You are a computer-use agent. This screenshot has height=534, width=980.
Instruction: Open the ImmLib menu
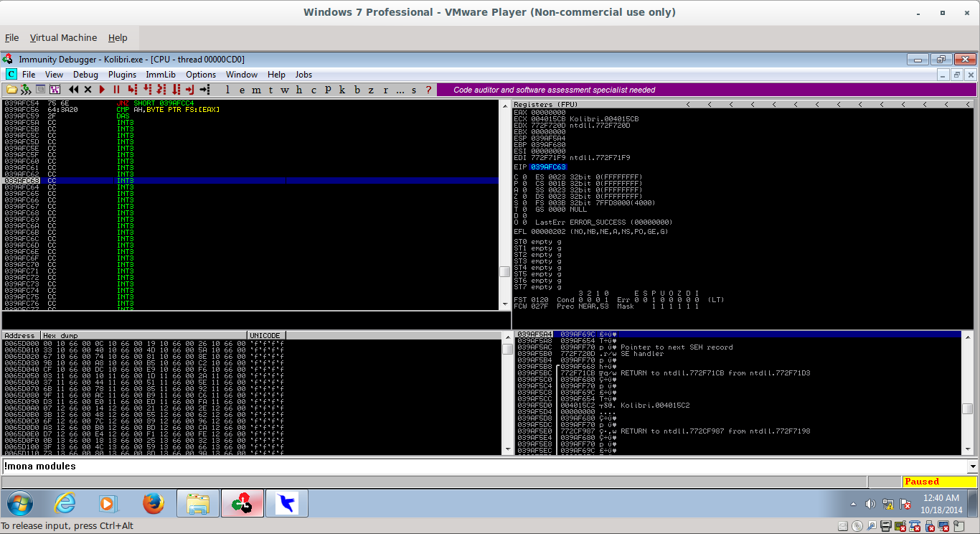coord(161,75)
